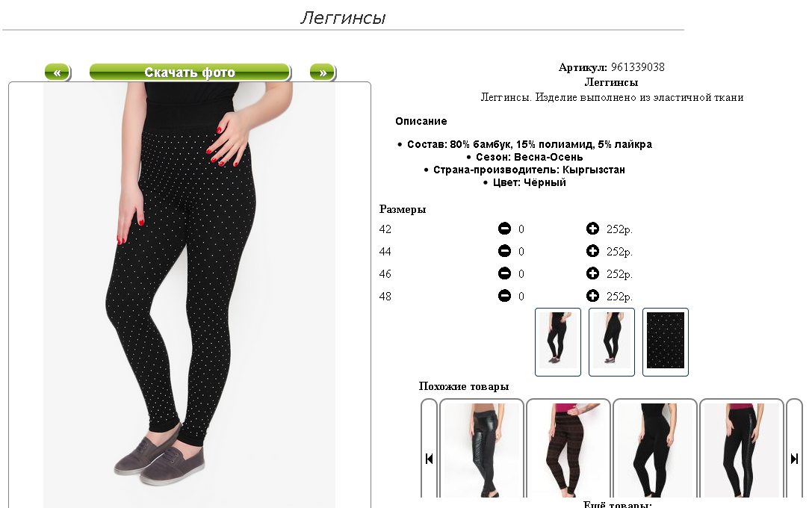
Task: Open the plain black leggings similar product
Action: 655,450
